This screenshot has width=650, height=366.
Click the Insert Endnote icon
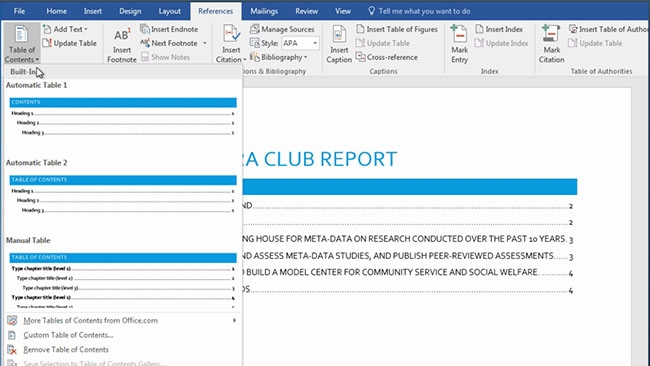tap(145, 29)
